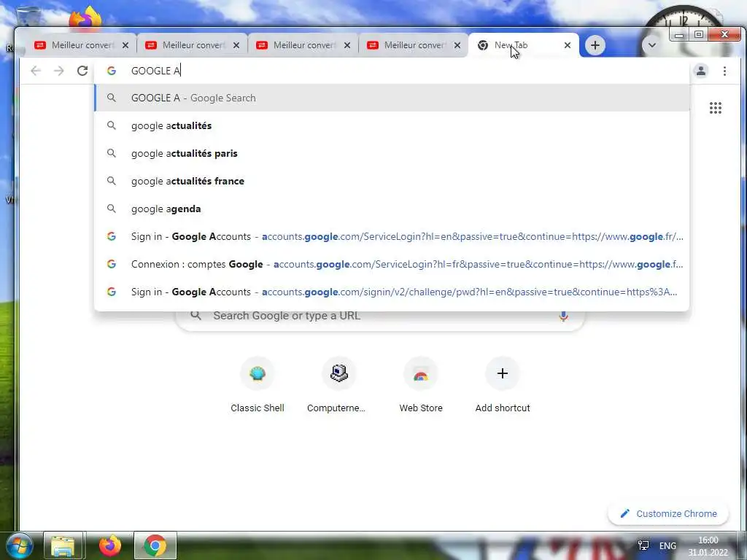Open the Classic Shell shortcut
Screen dimensions: 747x560
[x=258, y=386]
